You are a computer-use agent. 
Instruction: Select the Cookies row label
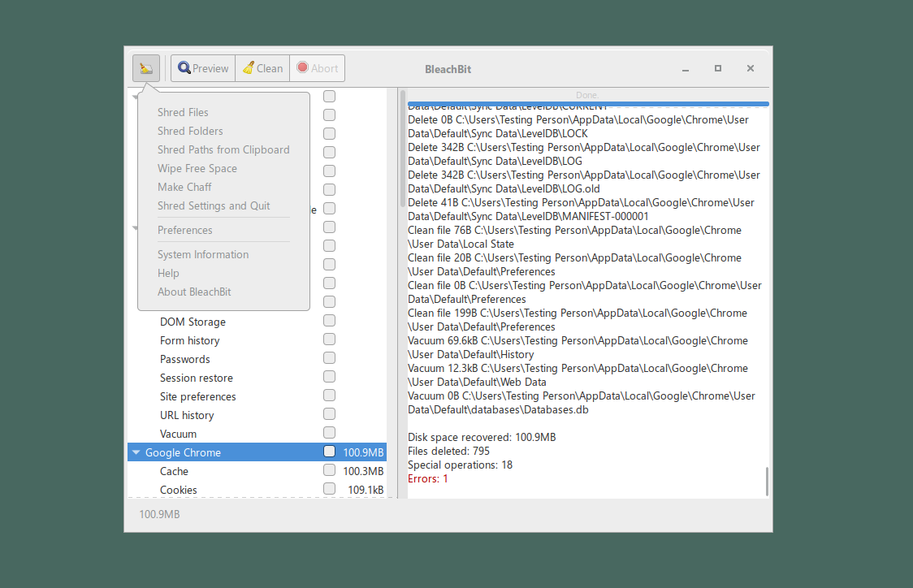178,490
